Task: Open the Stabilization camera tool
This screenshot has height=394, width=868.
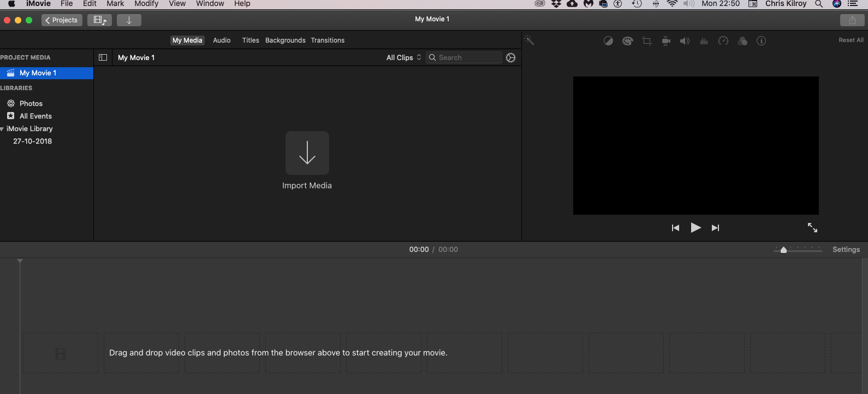Action: (666, 41)
